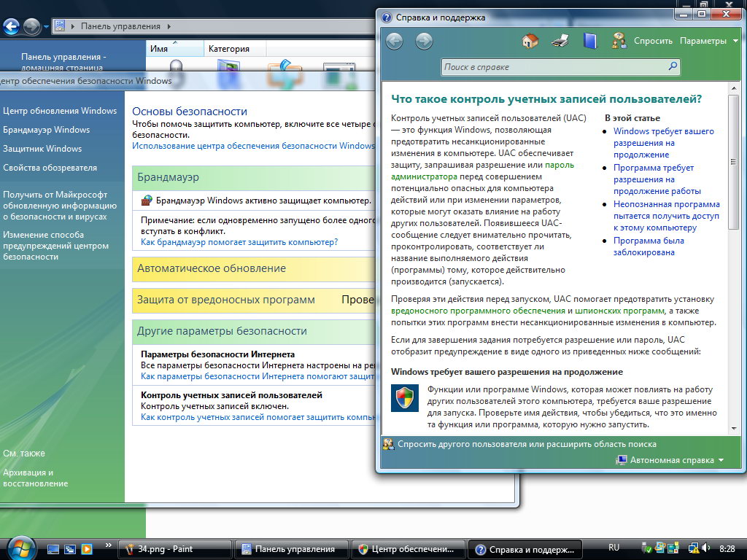
Task: Click the Спросить toolbar item
Action: click(653, 41)
